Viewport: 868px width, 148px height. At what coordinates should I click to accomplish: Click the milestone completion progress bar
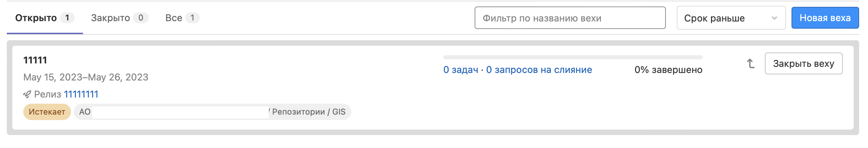tap(573, 57)
